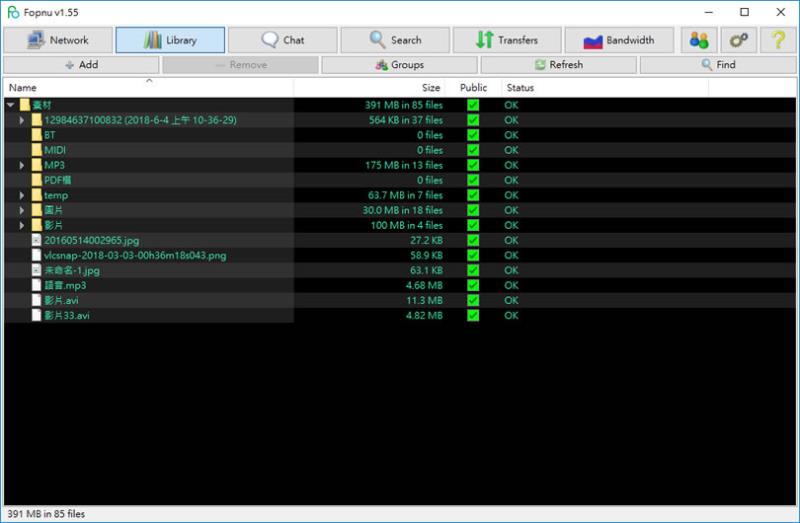View the Bandwidth graph page
The width and height of the screenshot is (800, 523).
tap(619, 40)
